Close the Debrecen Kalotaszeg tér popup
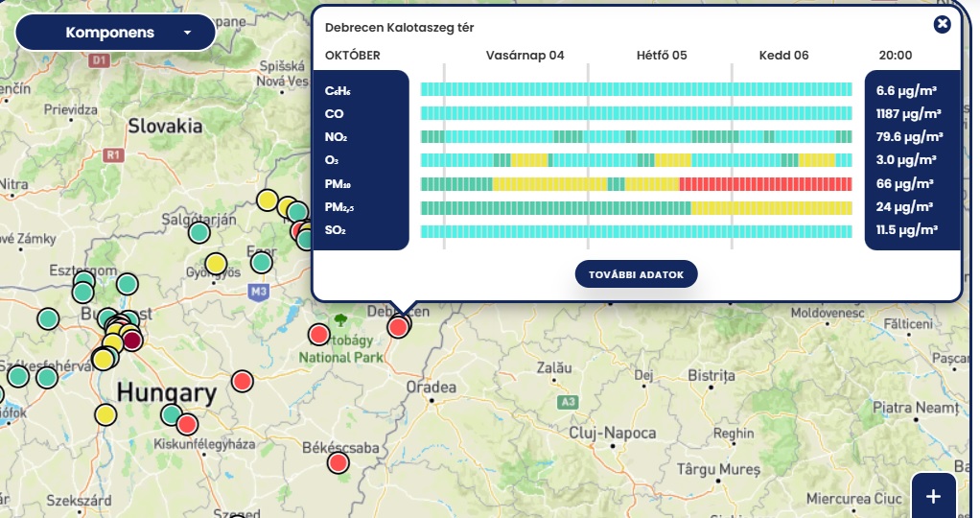Viewport: 980px width, 518px height. [942, 24]
